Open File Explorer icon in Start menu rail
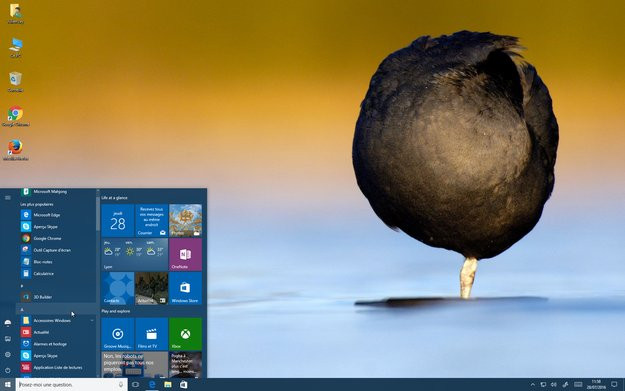 click(8, 339)
